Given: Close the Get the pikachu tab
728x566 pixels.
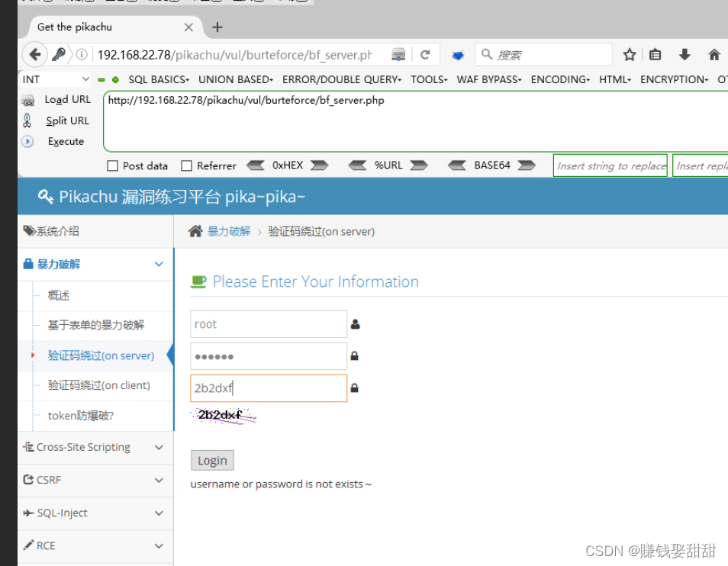Looking at the screenshot, I should point(188,27).
